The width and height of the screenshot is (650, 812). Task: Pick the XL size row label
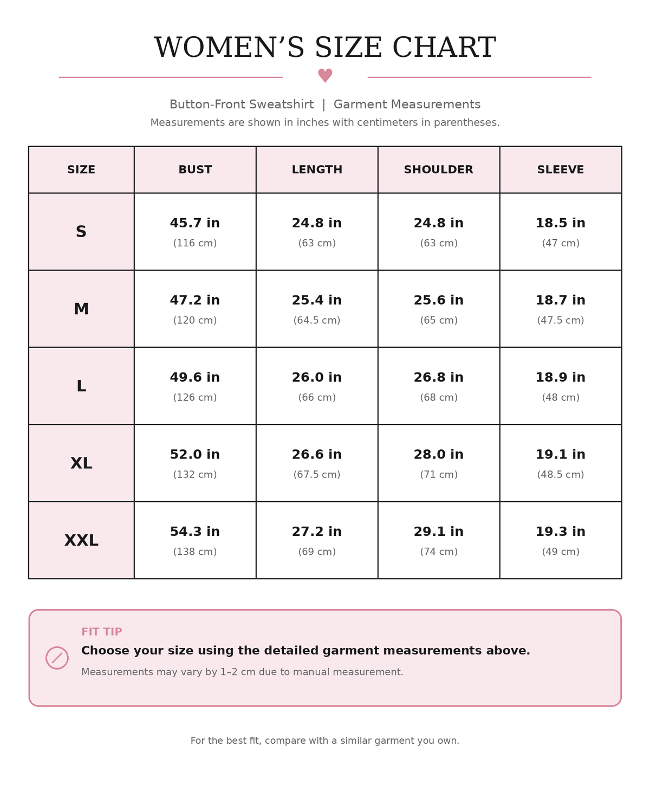point(81,463)
